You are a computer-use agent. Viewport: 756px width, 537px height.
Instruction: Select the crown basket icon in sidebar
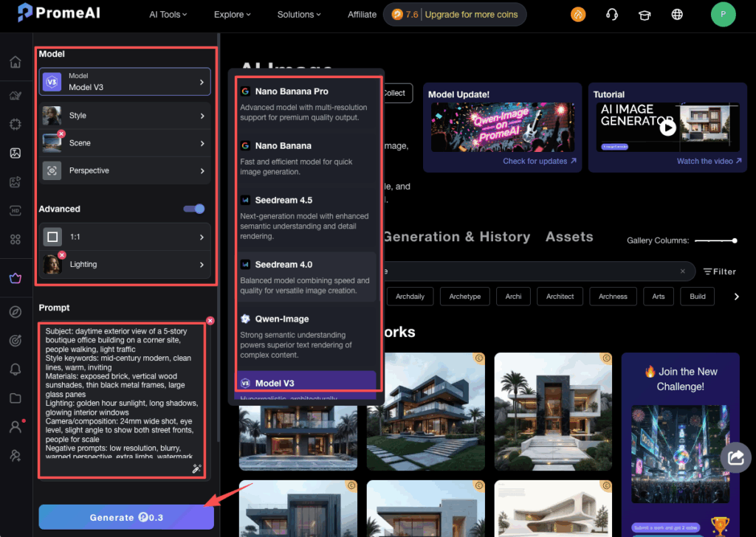pyautogui.click(x=16, y=278)
